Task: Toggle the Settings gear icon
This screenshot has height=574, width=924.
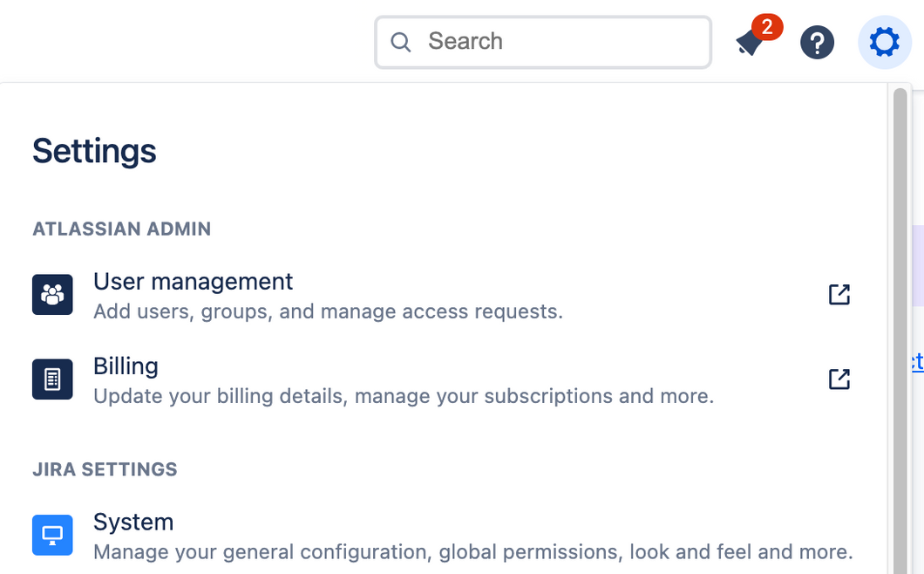Action: click(884, 42)
